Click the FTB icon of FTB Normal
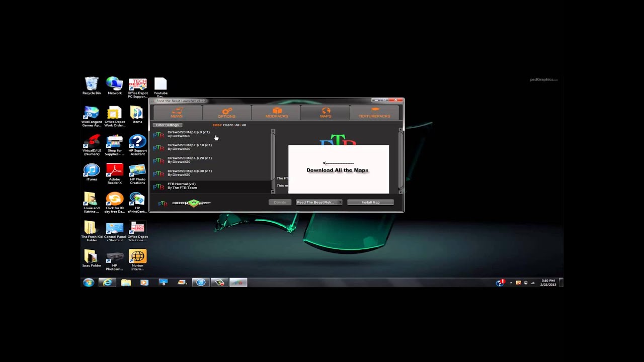The image size is (644, 362). [x=158, y=187]
